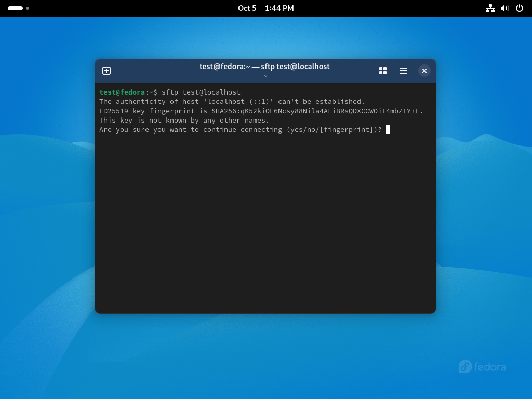Open the Oct 5 1:44 PM clock

pos(265,8)
